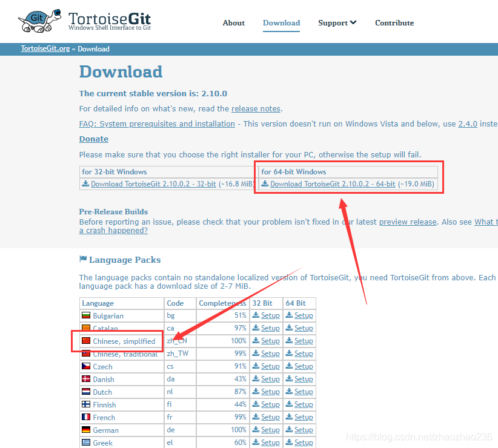Download Czech 32 Bit Setup
498x448 pixels.
[270, 366]
